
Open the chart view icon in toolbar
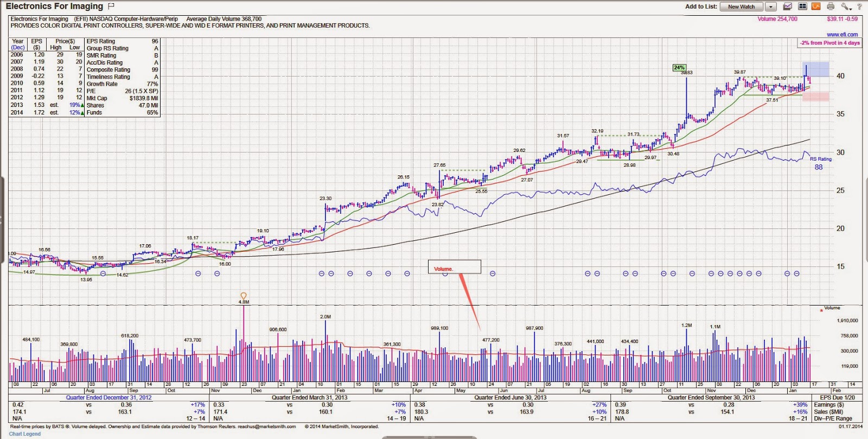click(787, 7)
